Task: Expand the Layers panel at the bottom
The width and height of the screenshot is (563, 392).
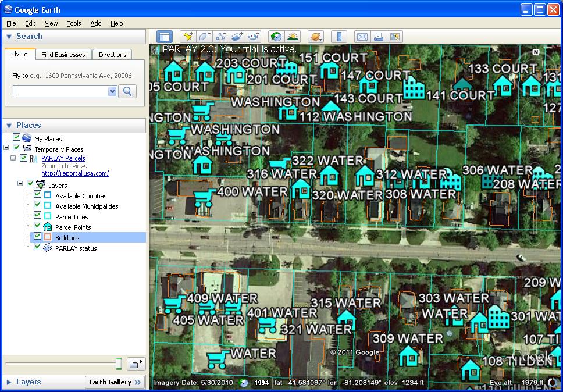Action: 9,382
